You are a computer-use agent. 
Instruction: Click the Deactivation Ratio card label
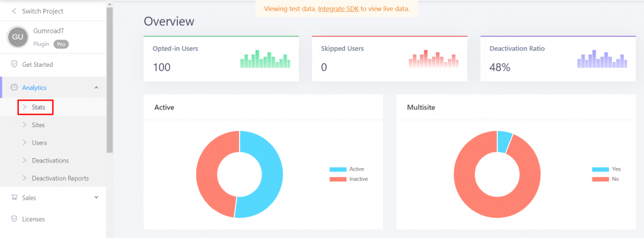point(517,48)
